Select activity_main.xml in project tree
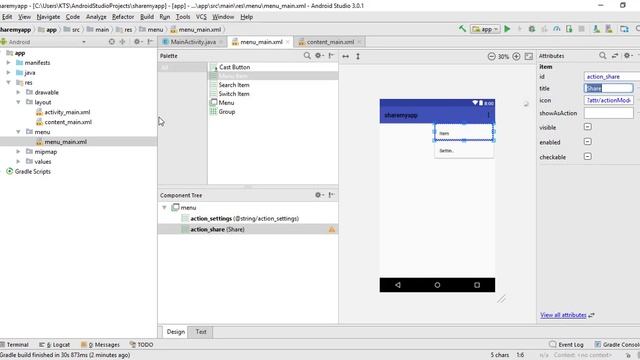Screen dimensions: 640x360 click(x=67, y=112)
